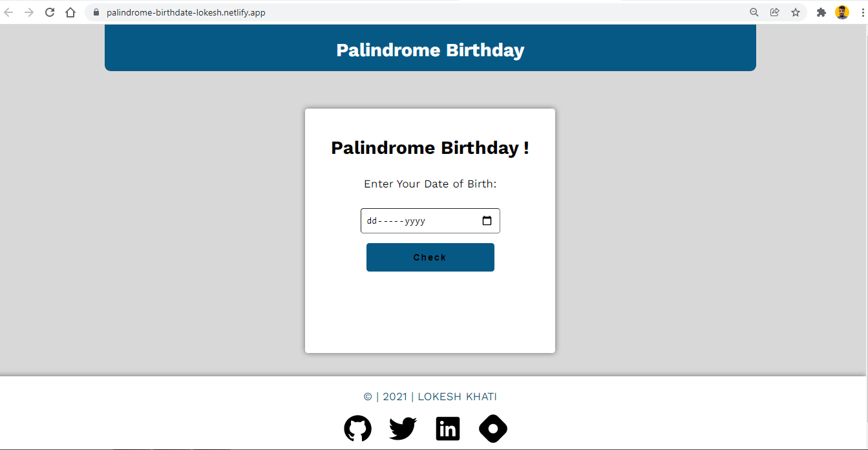Screen dimensions: 868x450
Task: Open the Chrome profile avatar
Action: (x=842, y=12)
